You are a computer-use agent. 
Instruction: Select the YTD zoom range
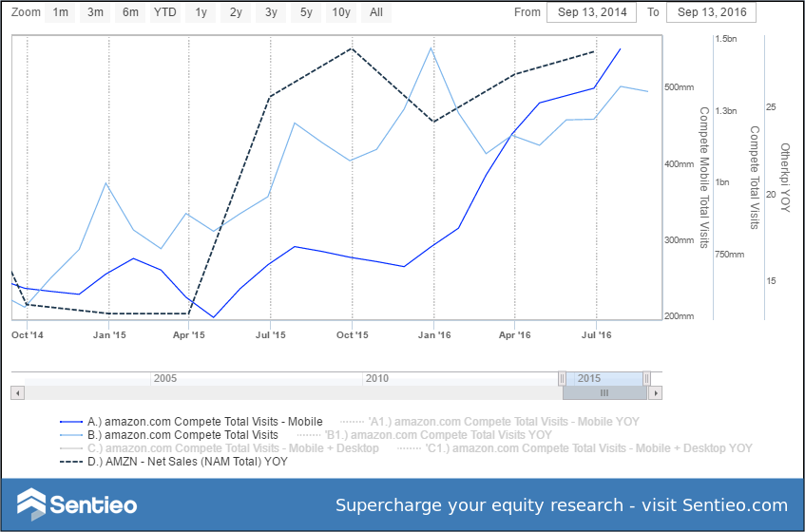point(165,12)
